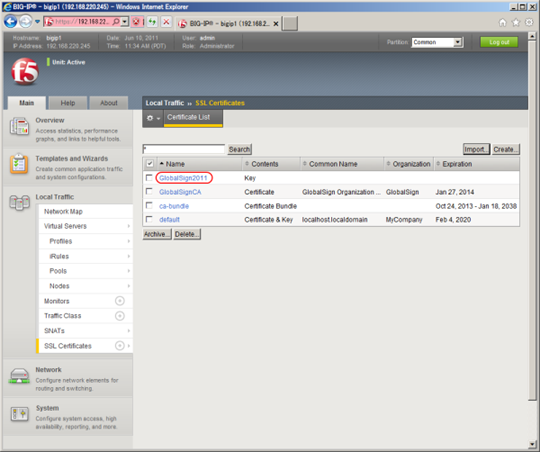
Task: Open browser favorites star icon
Action: 516,23
